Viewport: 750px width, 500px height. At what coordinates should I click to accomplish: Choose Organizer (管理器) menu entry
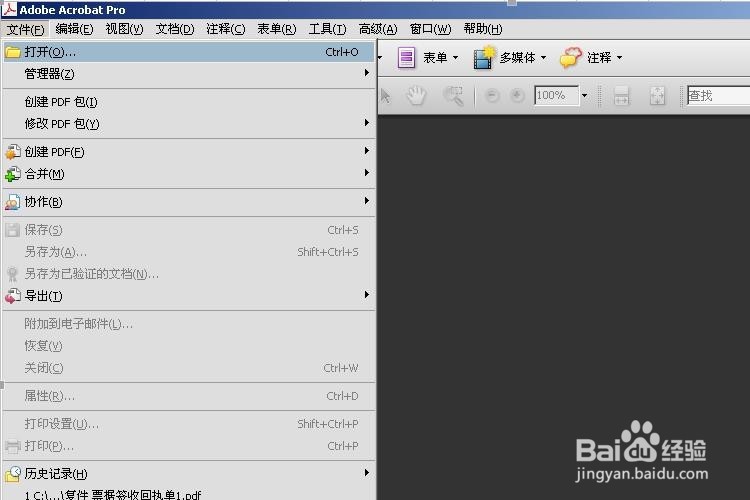tap(188, 74)
